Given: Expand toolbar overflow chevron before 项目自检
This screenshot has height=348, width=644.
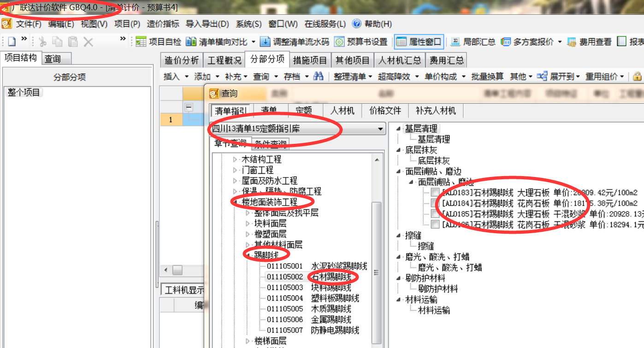Looking at the screenshot, I should (123, 39).
